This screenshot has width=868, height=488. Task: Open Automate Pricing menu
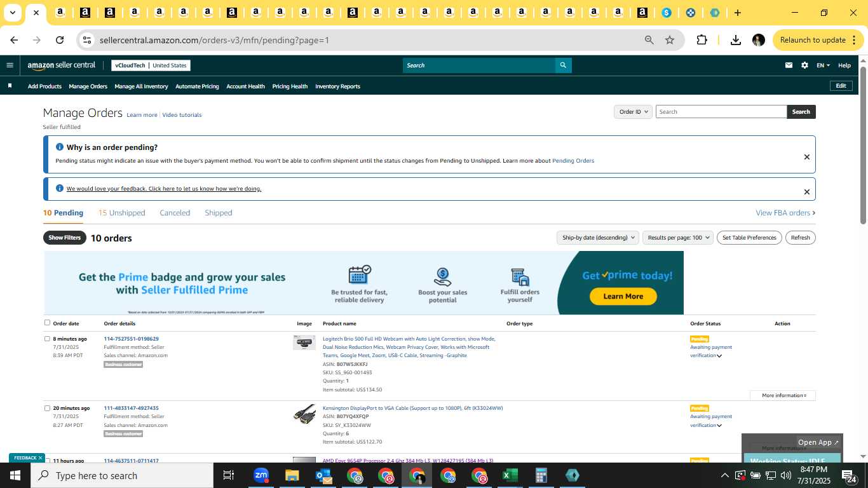tap(197, 86)
